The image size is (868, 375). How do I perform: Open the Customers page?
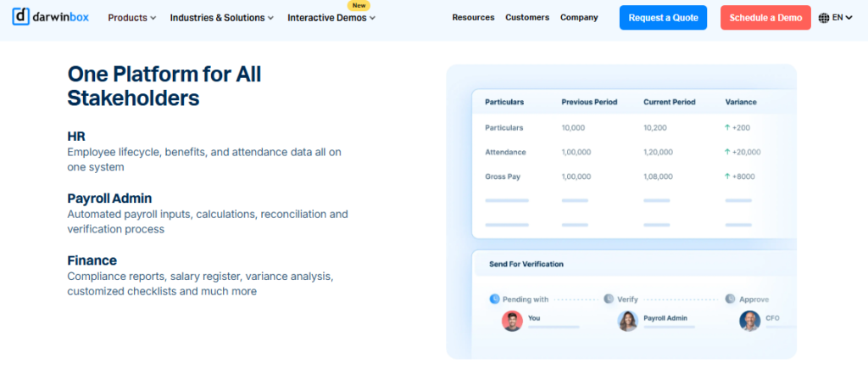[x=527, y=17]
